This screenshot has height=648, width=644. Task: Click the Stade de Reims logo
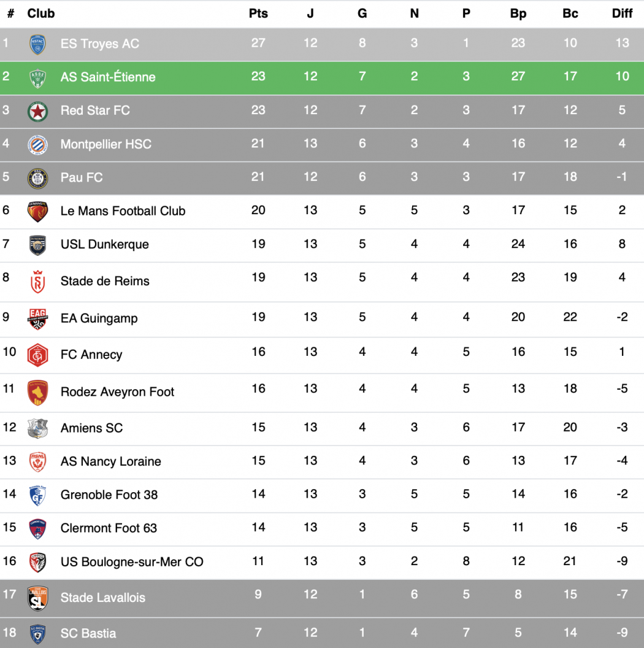click(x=38, y=282)
